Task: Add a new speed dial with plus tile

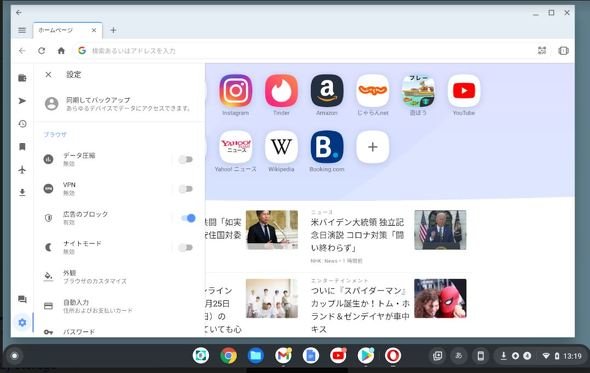Action: pyautogui.click(x=373, y=147)
